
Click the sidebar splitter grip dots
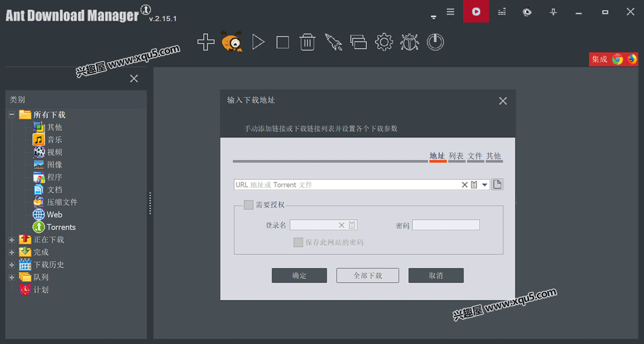[x=150, y=203]
